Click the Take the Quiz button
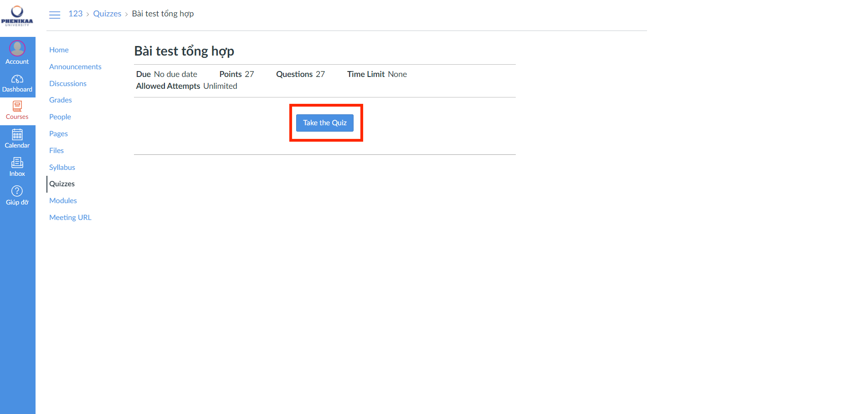The height and width of the screenshot is (414, 868). click(324, 123)
